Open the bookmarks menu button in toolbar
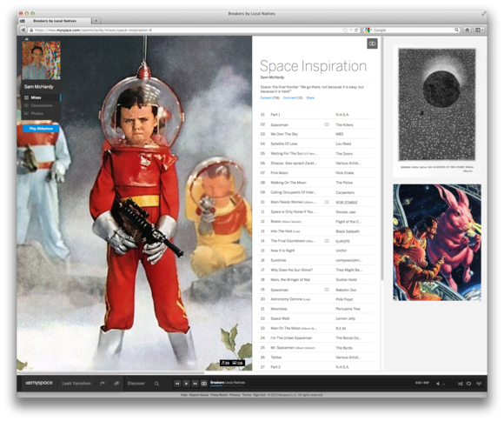Image resolution: width=504 pixels, height=421 pixels. coord(480,30)
